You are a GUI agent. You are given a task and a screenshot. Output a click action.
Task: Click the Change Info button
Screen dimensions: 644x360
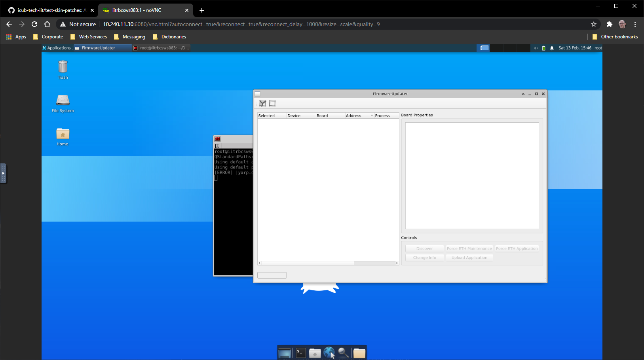click(x=425, y=258)
